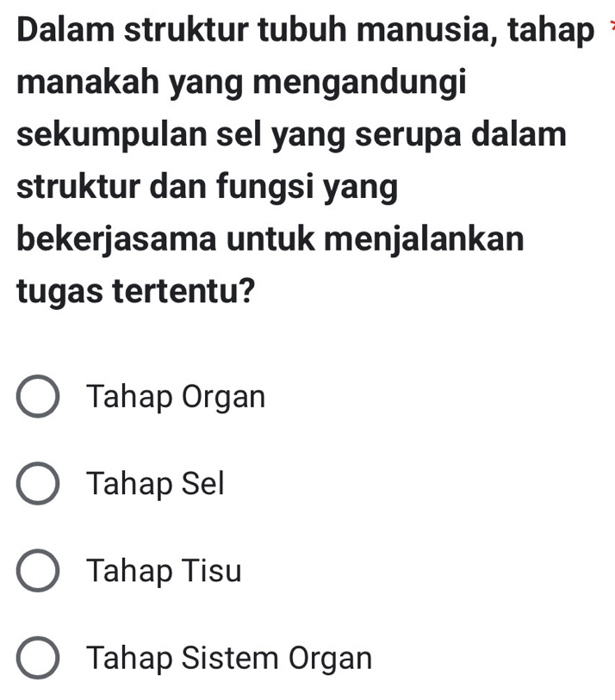Click the "Tahap Tisu" option label

point(165,572)
